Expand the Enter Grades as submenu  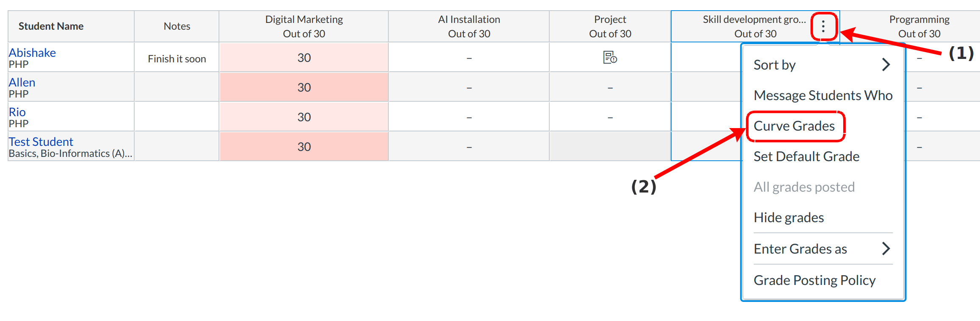(822, 249)
